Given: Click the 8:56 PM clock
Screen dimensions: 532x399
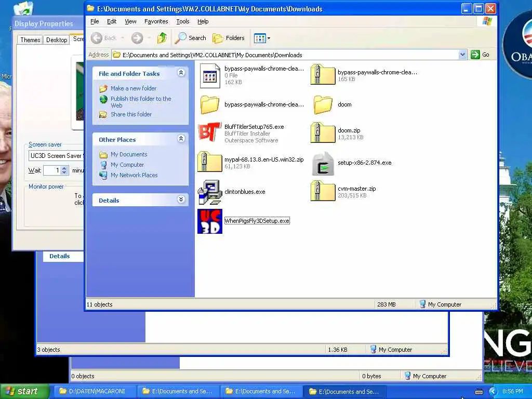Looking at the screenshot, I should coord(512,391).
